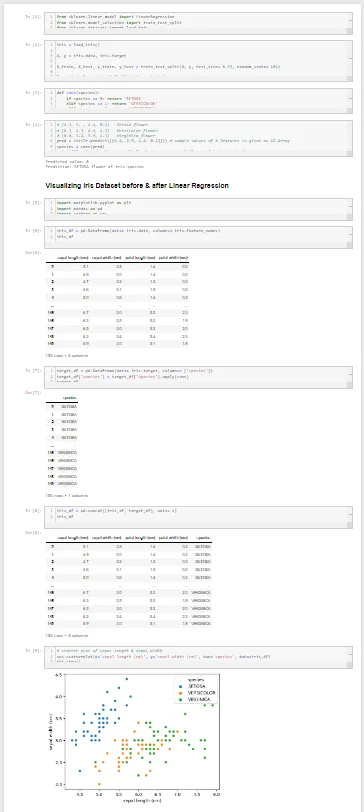
Task: Click code cell In [5] importing matplotlib
Action: 198,209
